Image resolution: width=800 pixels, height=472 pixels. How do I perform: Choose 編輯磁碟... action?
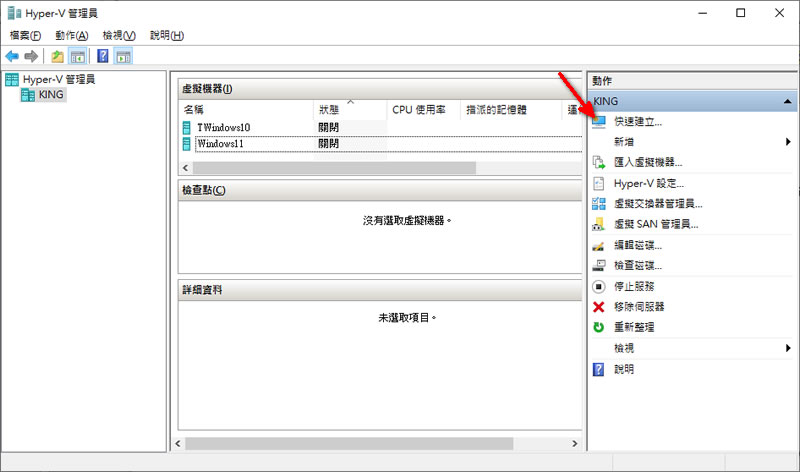click(638, 245)
